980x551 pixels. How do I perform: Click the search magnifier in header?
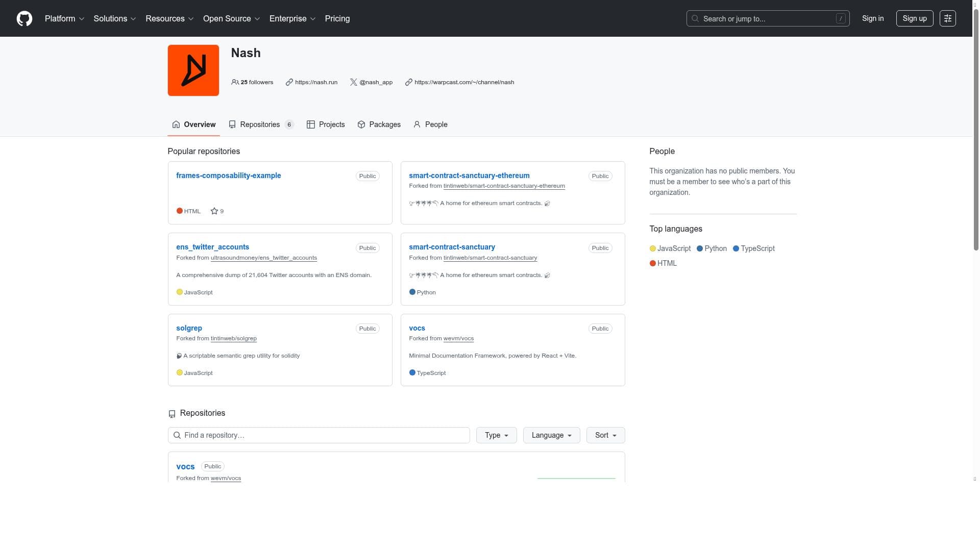pos(695,18)
